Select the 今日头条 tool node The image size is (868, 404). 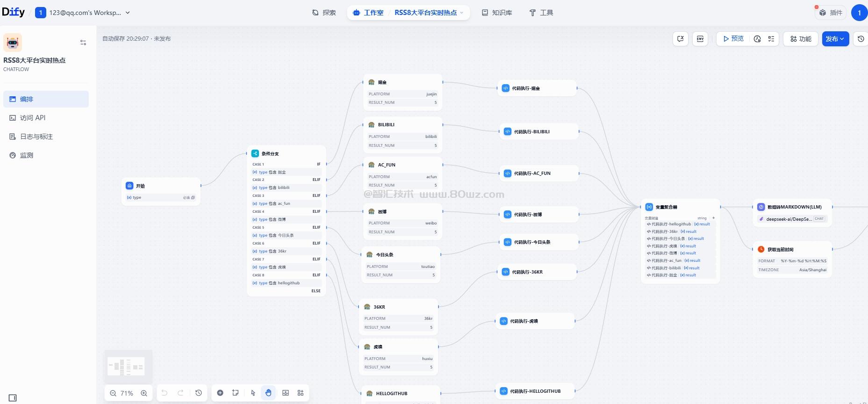point(401,265)
